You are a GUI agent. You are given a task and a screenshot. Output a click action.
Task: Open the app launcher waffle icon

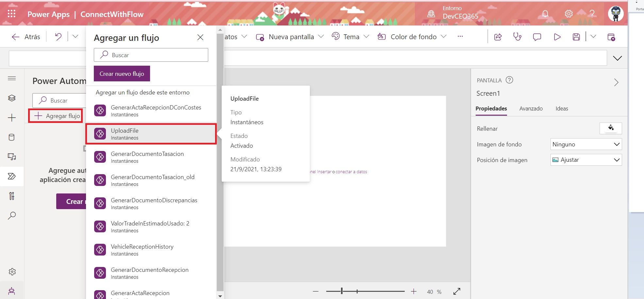click(11, 14)
